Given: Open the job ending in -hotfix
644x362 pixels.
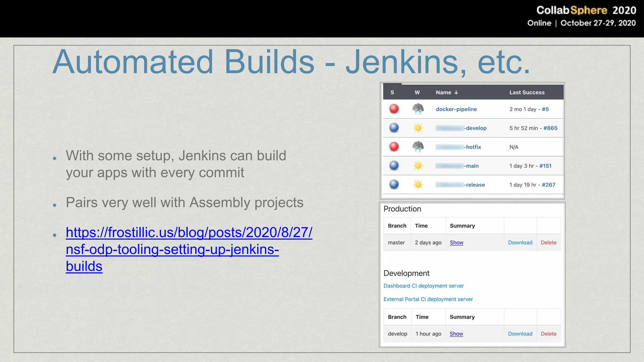Looking at the screenshot, I should pos(458,147).
